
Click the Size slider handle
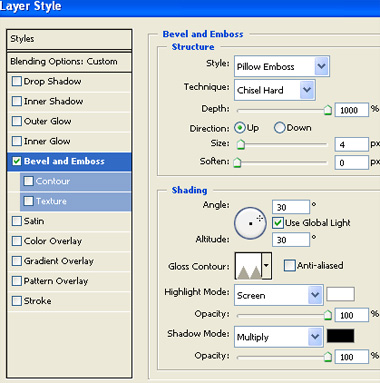pyautogui.click(x=240, y=145)
